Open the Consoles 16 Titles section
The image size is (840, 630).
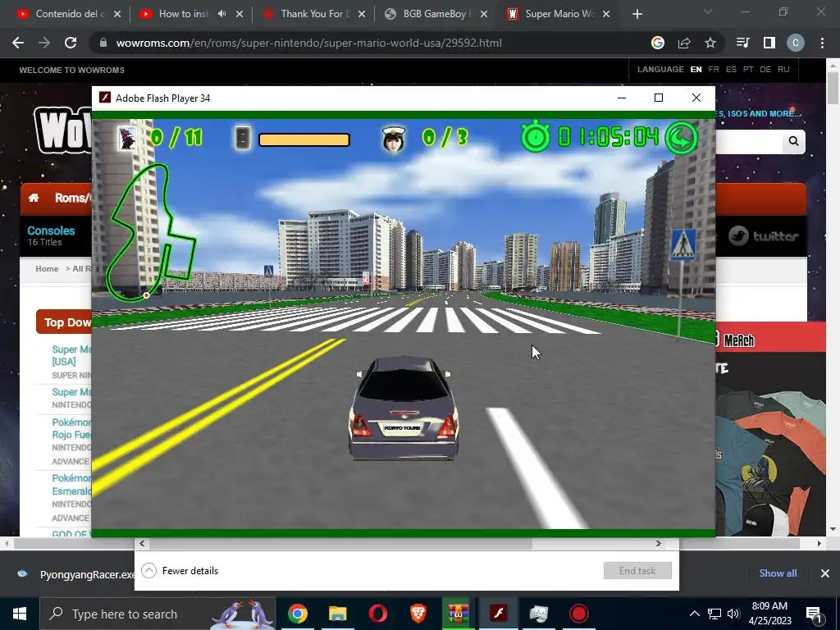pyautogui.click(x=51, y=235)
